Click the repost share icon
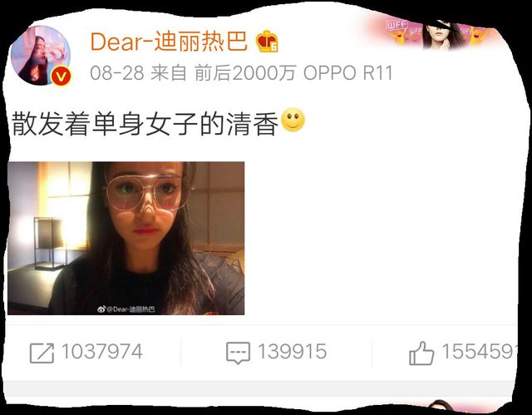This screenshot has height=415, width=532. pos(42,353)
